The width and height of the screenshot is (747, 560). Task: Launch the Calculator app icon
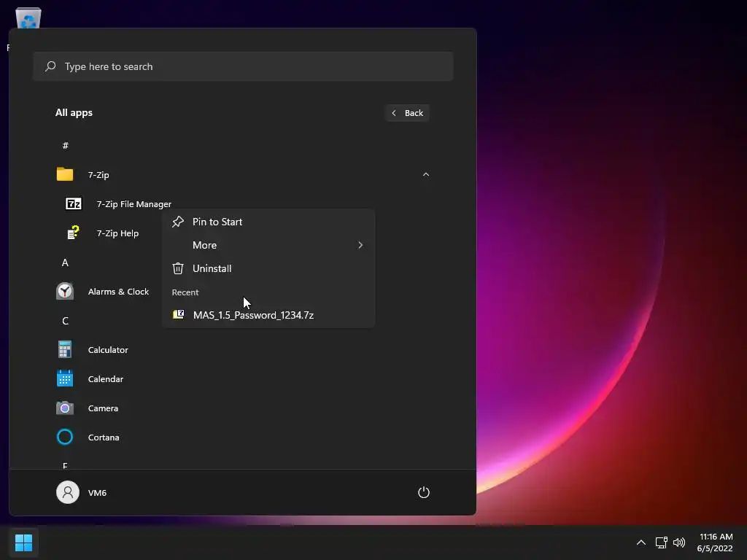pyautogui.click(x=65, y=349)
